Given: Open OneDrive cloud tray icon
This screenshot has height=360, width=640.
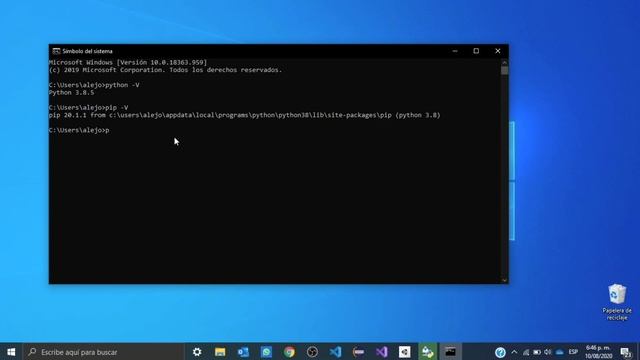Looking at the screenshot, I should point(560,352).
